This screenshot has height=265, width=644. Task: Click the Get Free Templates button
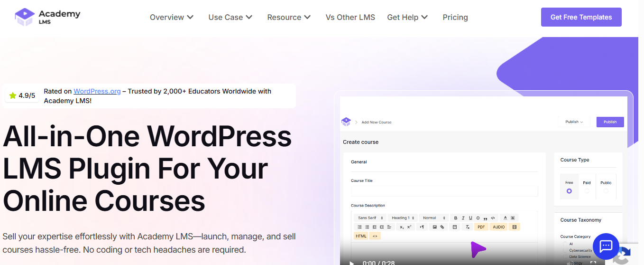[x=581, y=17]
